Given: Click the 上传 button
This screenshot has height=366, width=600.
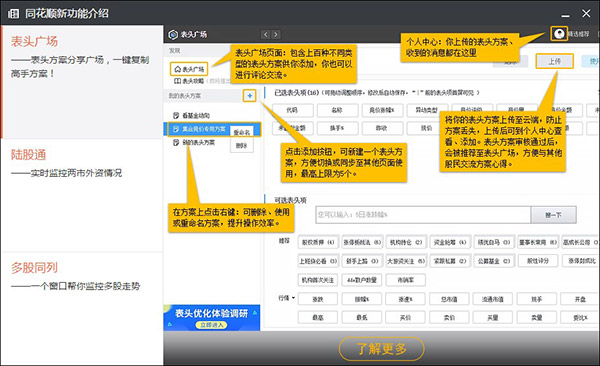Looking at the screenshot, I should 554,61.
